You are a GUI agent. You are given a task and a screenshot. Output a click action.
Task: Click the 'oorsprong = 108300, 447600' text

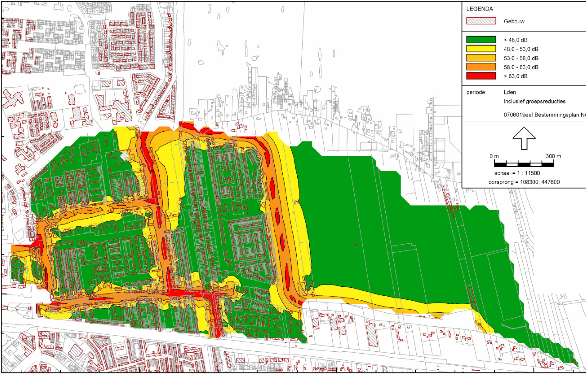coord(524,182)
